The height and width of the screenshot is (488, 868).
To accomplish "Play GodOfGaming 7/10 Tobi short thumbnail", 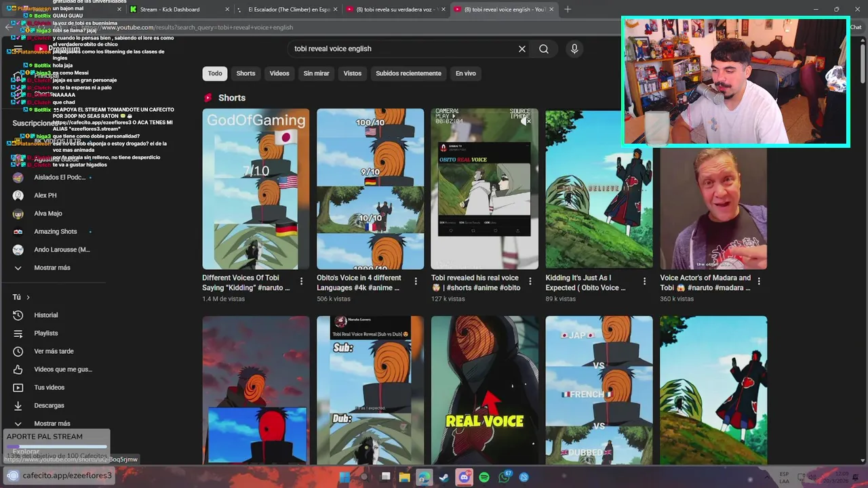I will click(x=256, y=189).
